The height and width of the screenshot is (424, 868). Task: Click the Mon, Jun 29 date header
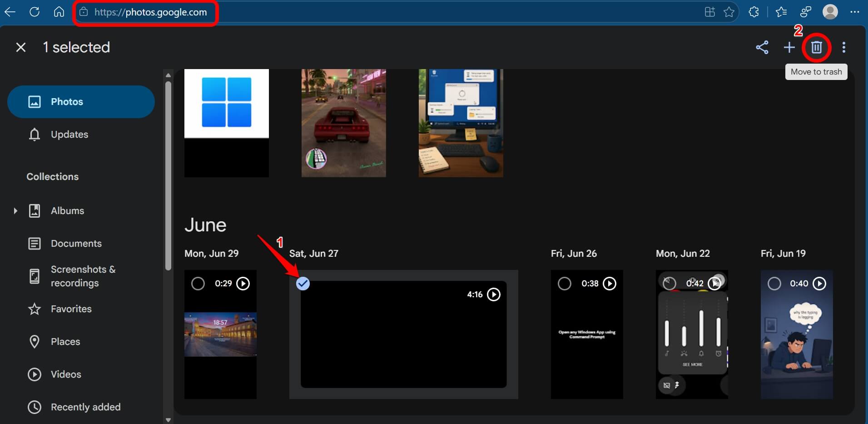[x=212, y=254]
